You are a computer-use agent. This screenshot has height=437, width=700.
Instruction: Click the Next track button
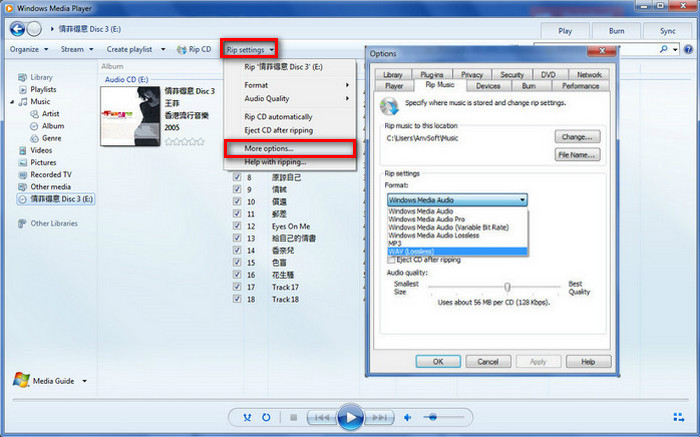[379, 418]
